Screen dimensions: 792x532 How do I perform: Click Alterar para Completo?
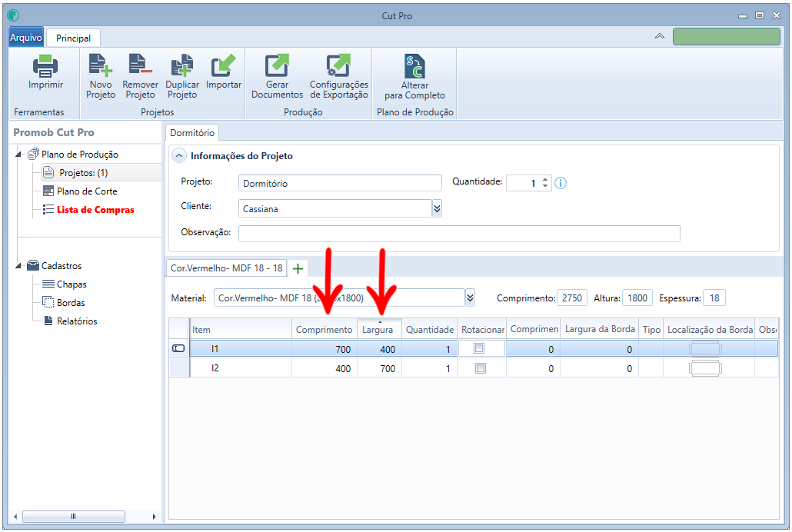414,77
